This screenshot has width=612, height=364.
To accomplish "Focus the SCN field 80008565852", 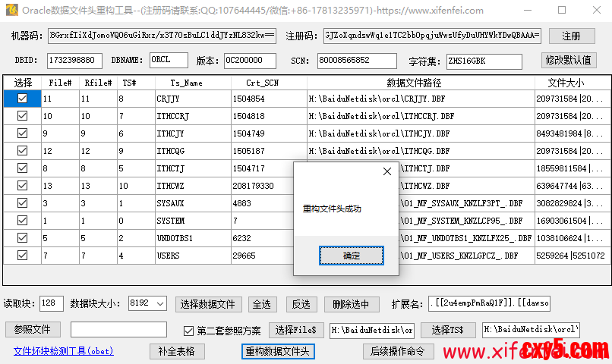I will click(x=357, y=61).
